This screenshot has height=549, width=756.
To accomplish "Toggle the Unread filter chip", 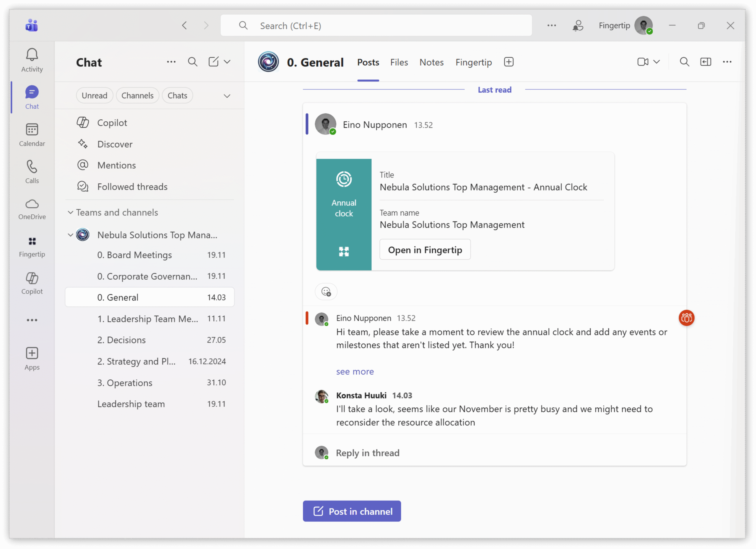I will (x=94, y=96).
